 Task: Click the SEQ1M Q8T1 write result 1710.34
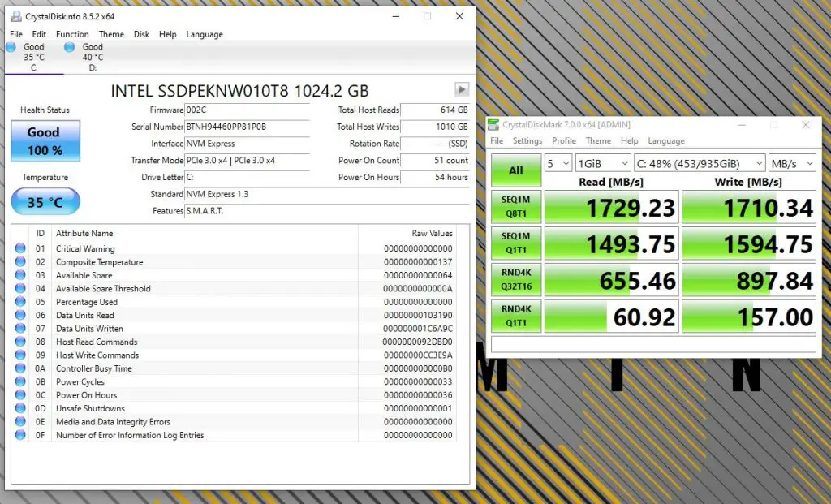point(748,207)
